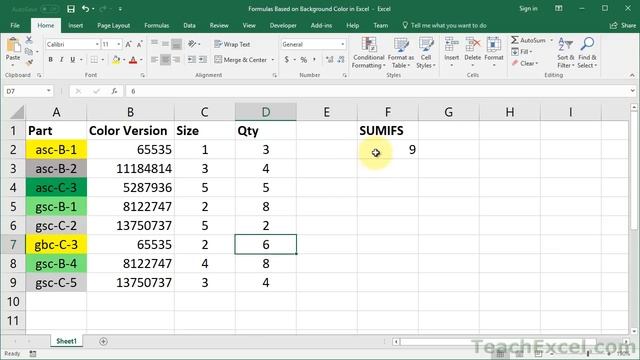Toggle Align Left for cell text

coord(154,60)
